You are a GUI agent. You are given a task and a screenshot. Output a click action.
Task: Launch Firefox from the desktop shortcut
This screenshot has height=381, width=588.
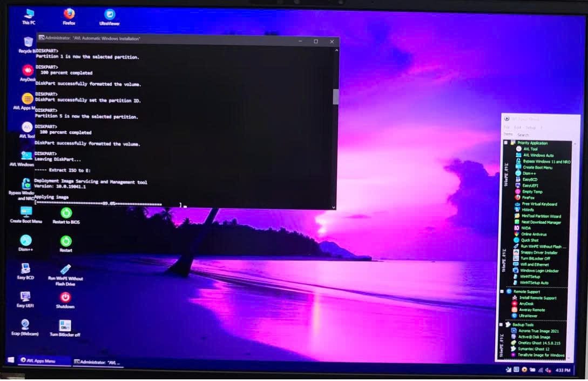pyautogui.click(x=69, y=17)
